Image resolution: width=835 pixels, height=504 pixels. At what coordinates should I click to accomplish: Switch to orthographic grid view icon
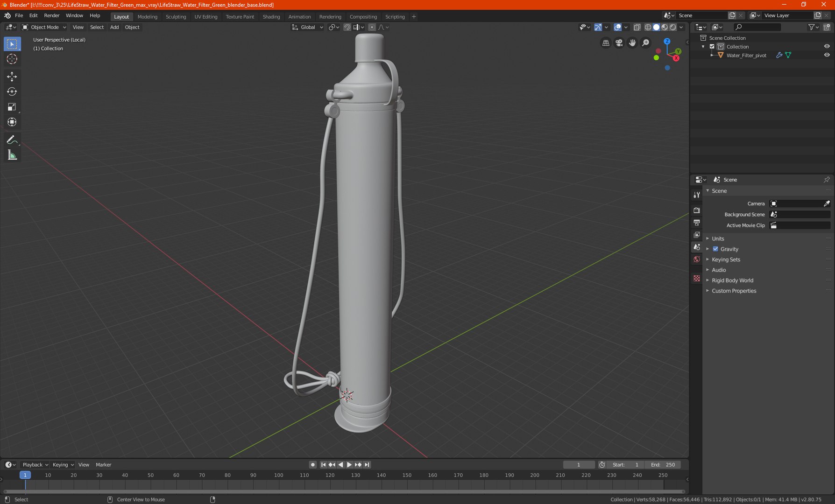coord(606,43)
